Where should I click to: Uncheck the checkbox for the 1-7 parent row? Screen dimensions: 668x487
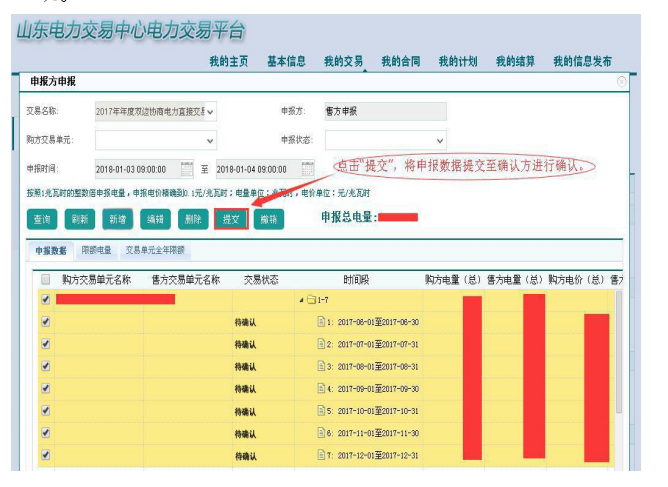45,299
